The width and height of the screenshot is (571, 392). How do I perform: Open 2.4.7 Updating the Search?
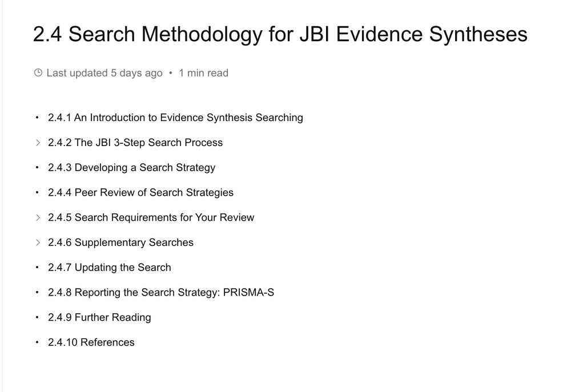click(109, 268)
